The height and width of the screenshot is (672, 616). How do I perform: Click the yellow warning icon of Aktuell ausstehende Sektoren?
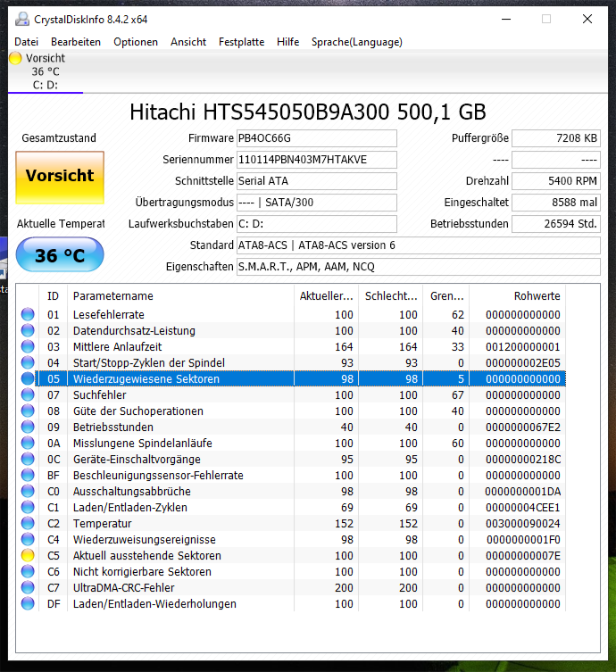click(28, 555)
